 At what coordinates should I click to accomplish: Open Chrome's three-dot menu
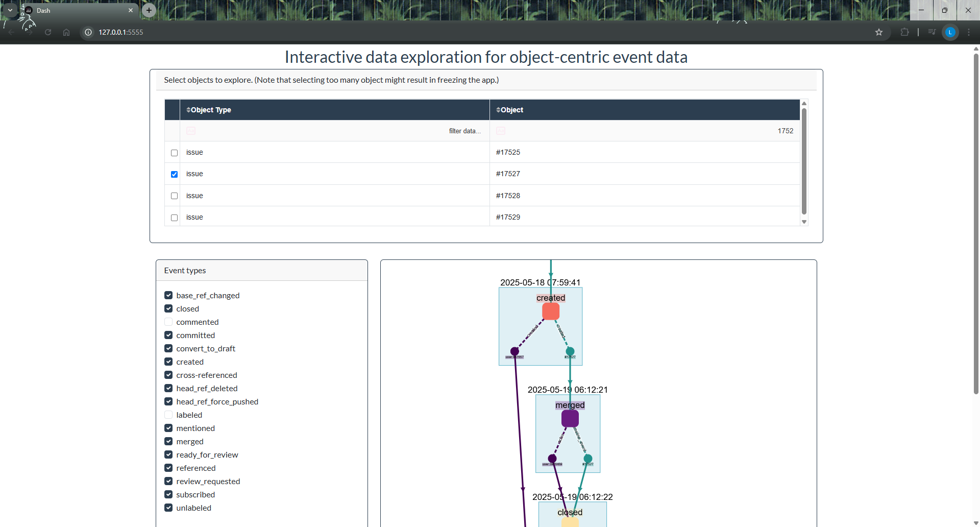click(x=968, y=32)
